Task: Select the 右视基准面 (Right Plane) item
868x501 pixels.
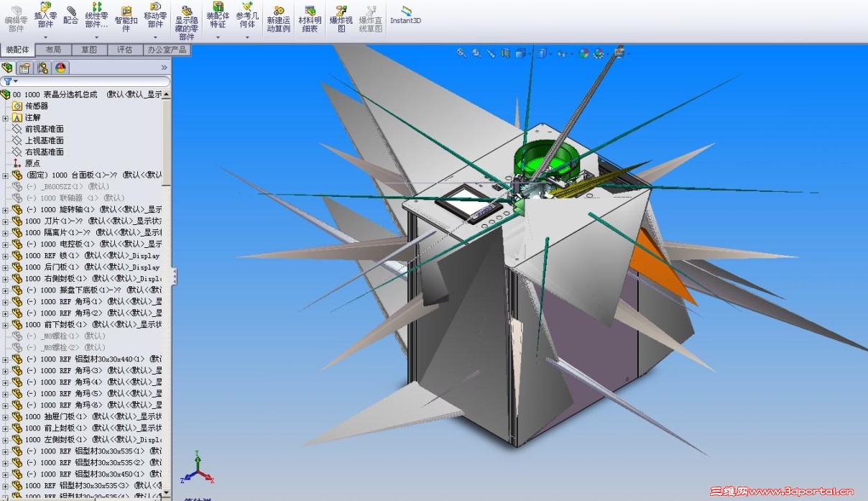Action: pyautogui.click(x=37, y=152)
